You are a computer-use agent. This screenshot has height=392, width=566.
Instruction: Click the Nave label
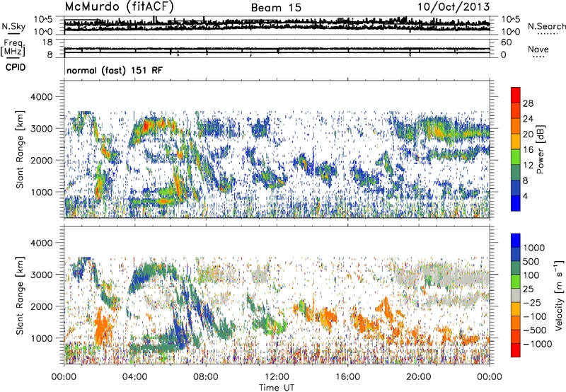[538, 49]
